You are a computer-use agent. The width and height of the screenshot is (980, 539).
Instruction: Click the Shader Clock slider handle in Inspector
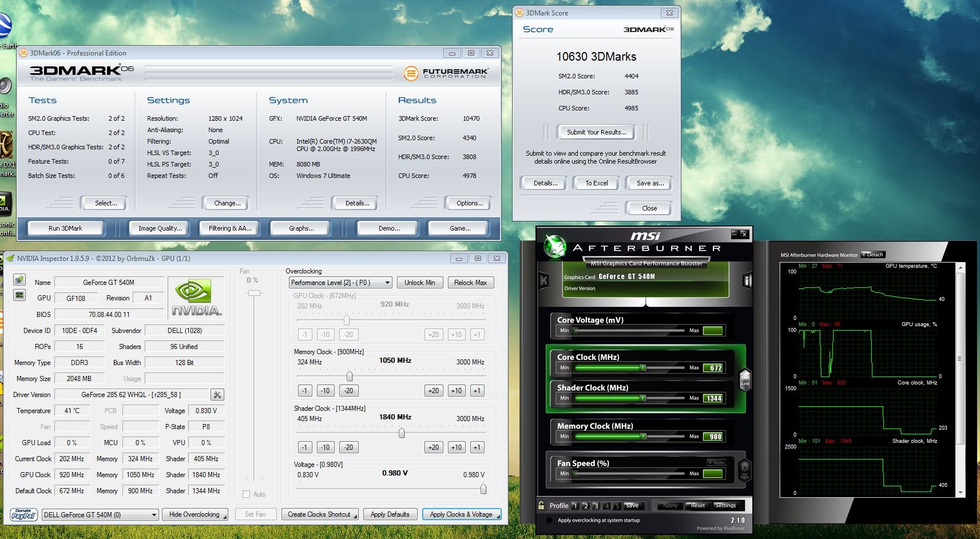[402, 433]
